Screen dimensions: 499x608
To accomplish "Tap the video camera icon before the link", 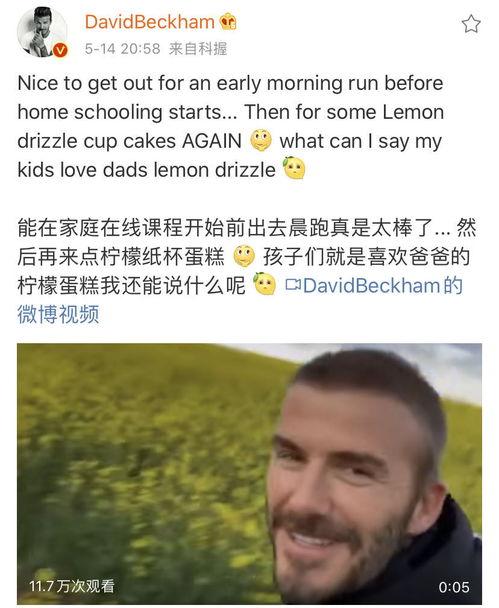I will click(293, 285).
